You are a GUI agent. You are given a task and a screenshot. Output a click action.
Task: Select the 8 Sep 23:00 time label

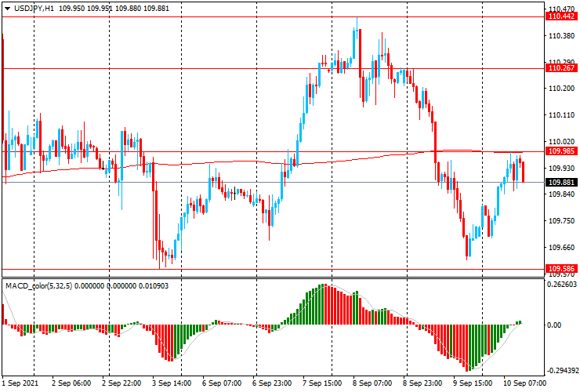click(x=422, y=383)
